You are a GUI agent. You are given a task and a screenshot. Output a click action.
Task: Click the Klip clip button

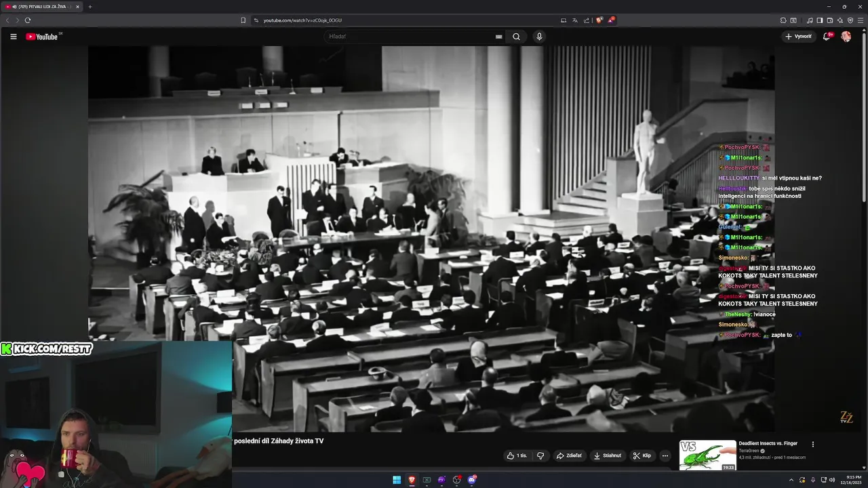tap(642, 455)
